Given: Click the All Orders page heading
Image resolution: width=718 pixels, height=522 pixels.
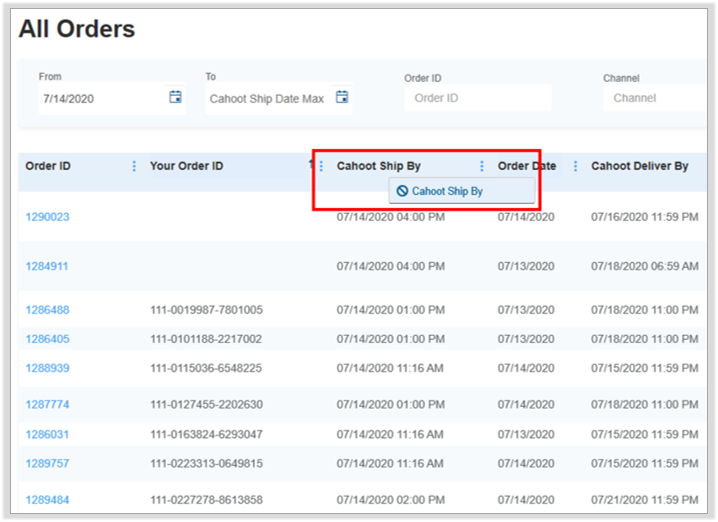Looking at the screenshot, I should [77, 29].
